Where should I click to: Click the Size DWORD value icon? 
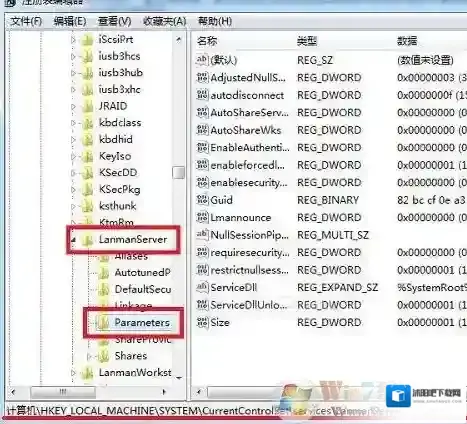tap(202, 322)
